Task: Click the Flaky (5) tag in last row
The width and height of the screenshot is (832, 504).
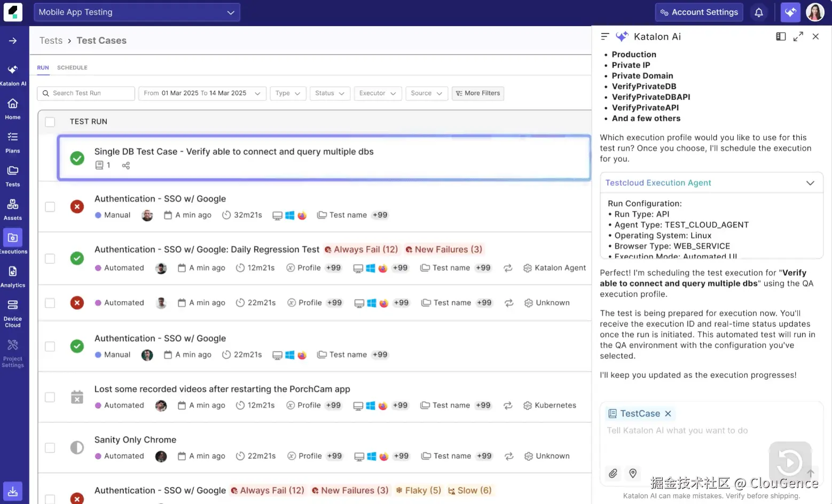Action: coord(418,490)
